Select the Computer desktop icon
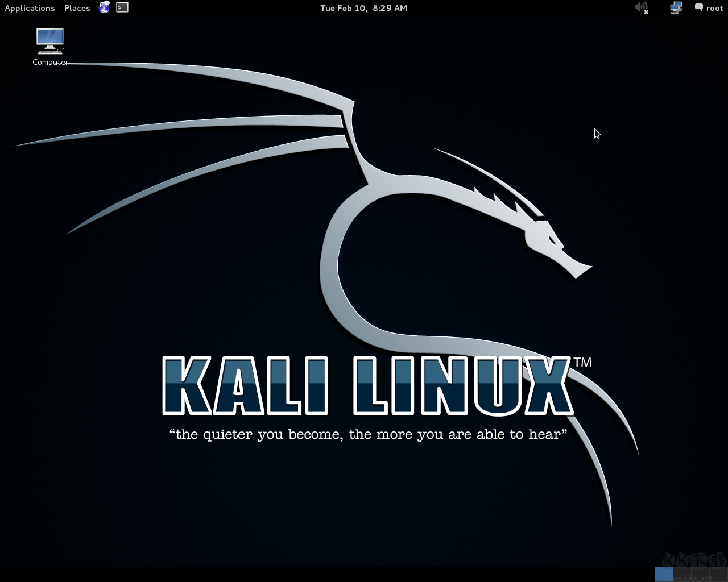 pos(49,40)
